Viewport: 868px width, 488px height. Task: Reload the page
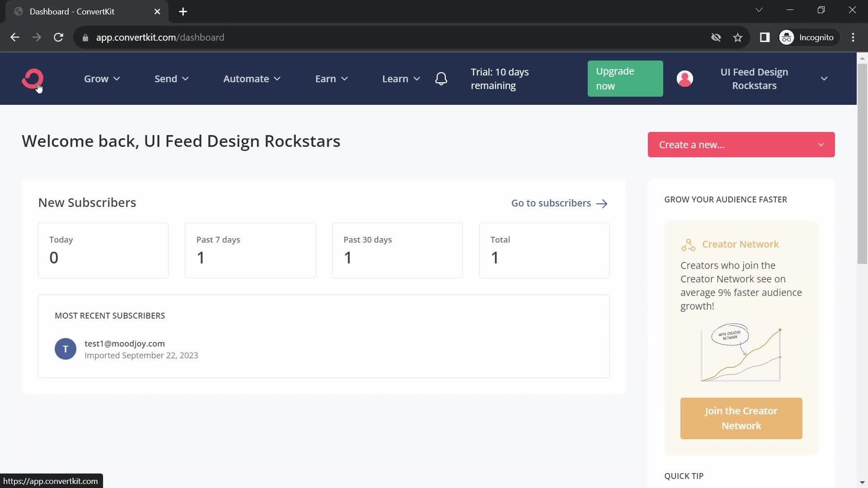click(x=58, y=38)
